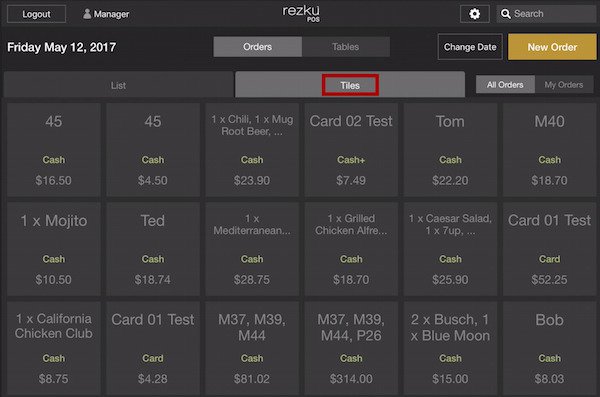The image size is (600, 397).
Task: Click the $8.03 amount on Bob's tile
Action: click(x=549, y=379)
